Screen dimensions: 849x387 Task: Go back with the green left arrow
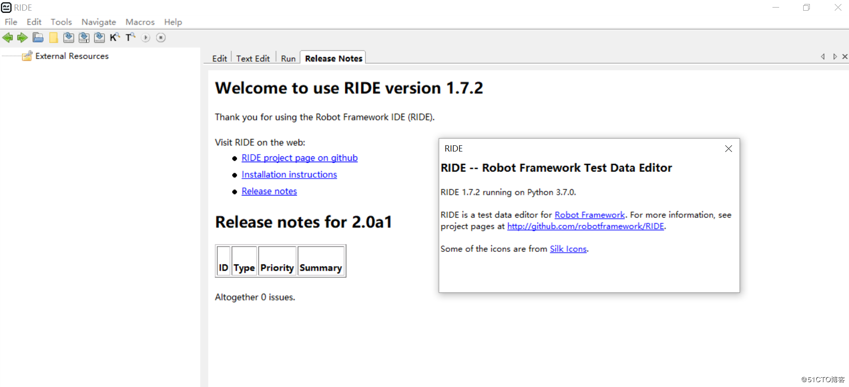tap(8, 37)
